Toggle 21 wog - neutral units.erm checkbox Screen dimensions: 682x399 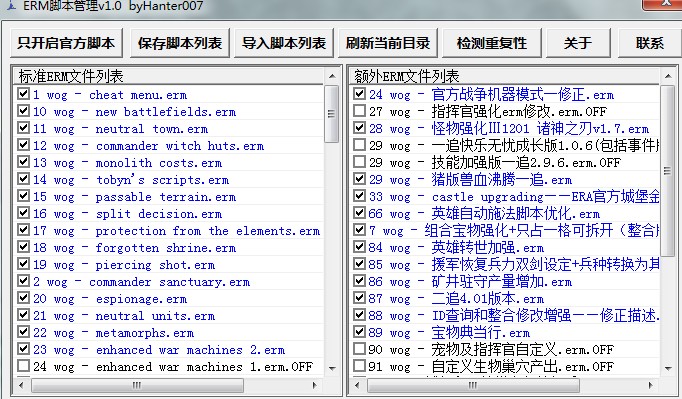tap(23, 315)
